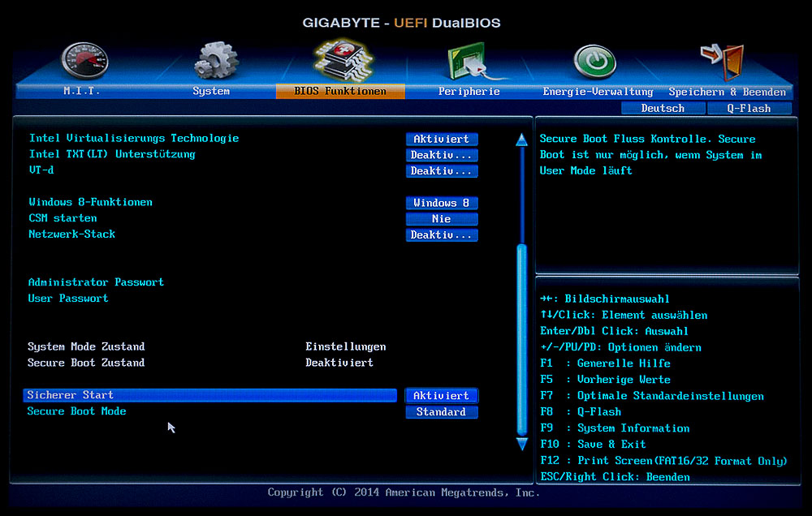This screenshot has height=516, width=812.
Task: Select Netzwerk-Stack row label
Action: pos(72,234)
